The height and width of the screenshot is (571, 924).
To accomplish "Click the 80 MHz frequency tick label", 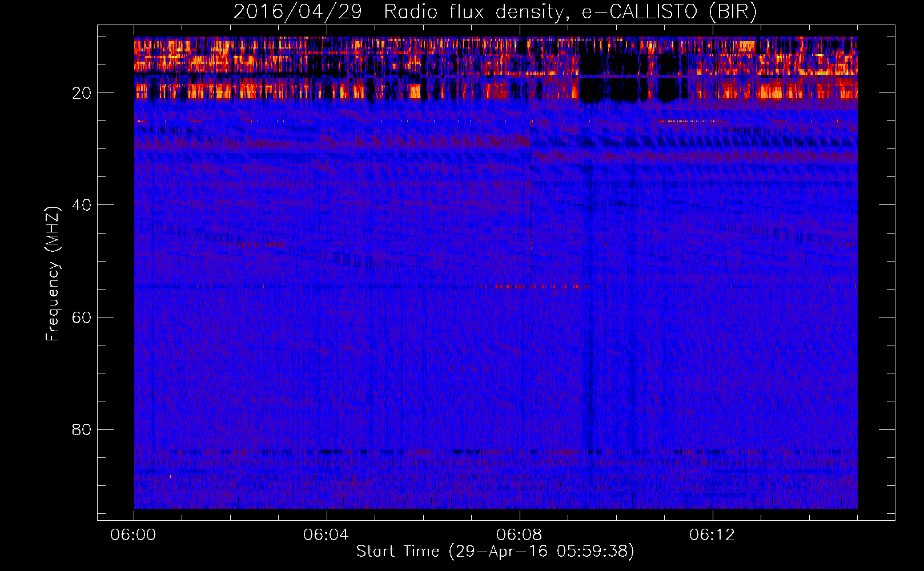I will (x=82, y=429).
